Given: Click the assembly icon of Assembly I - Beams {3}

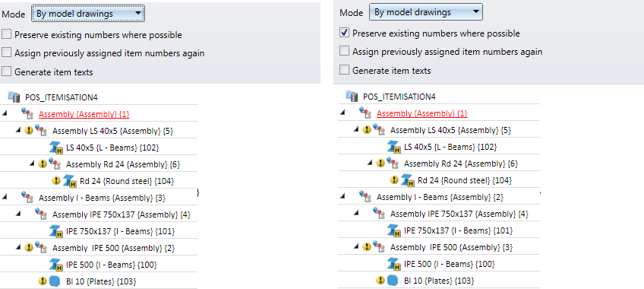Looking at the screenshot, I should tap(27, 197).
